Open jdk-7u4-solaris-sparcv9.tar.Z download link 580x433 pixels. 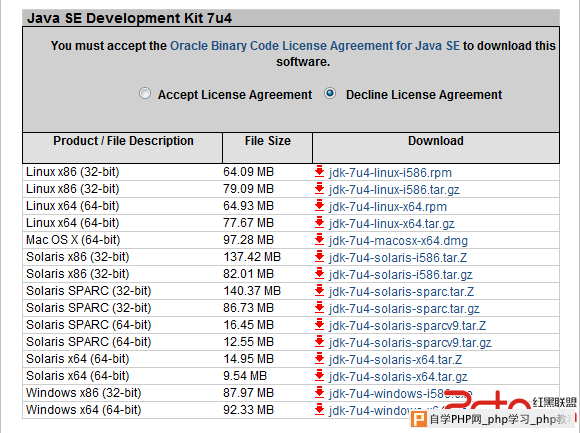pos(407,326)
